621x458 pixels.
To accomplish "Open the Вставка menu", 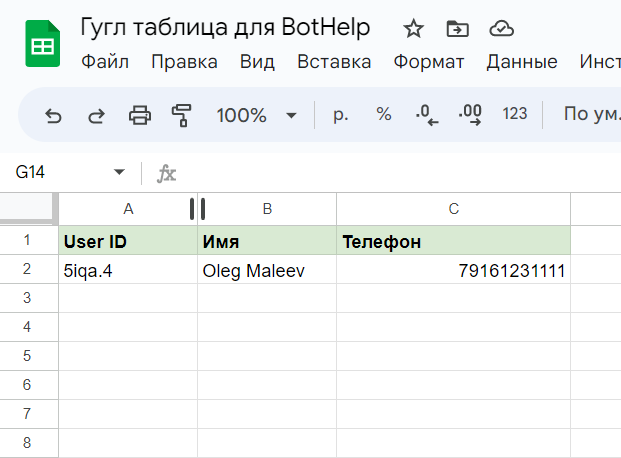I will click(x=334, y=62).
